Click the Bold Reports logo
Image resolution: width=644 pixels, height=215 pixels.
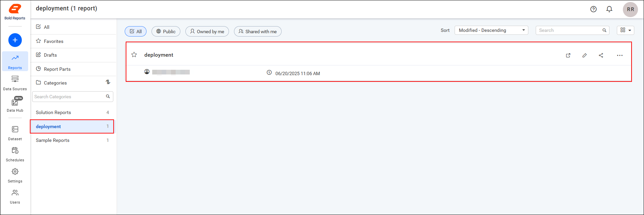(15, 12)
